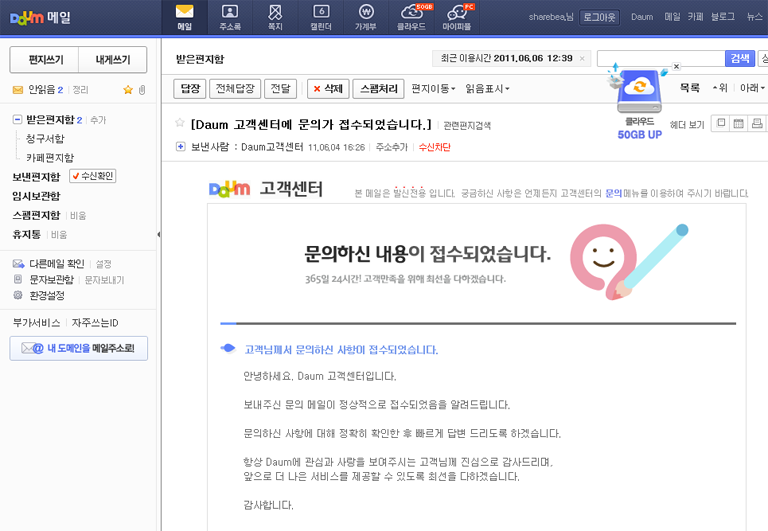Screen dimensions: 768x531
Task: Expand sender details with the plus icon
Action: [x=180, y=146]
